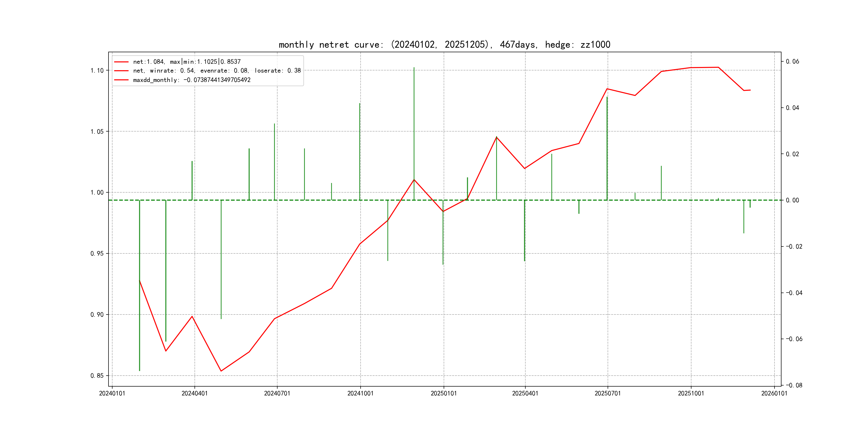
Task: Select the 20240701 x-axis date label
Action: pyautogui.click(x=277, y=393)
